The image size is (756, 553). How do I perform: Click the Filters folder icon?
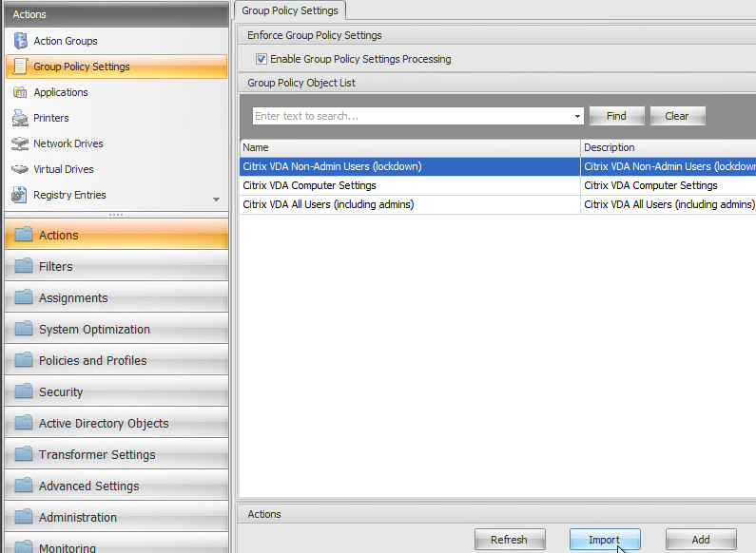(23, 266)
